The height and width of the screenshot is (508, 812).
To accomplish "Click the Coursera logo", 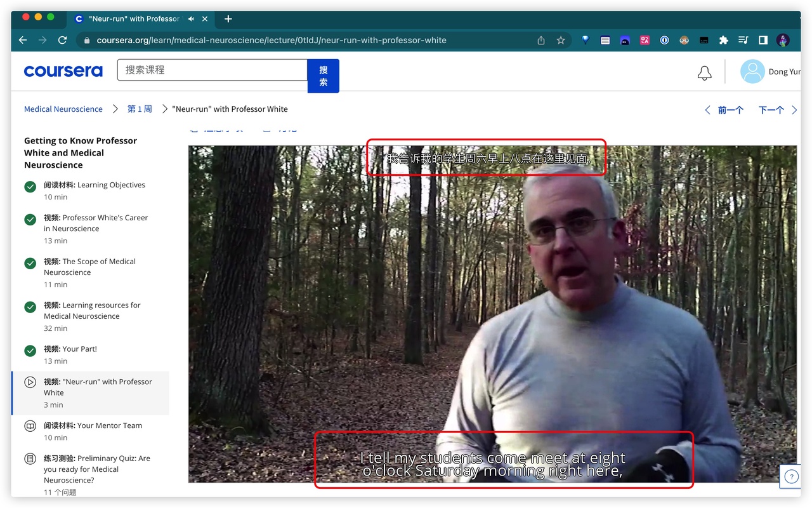I will [63, 71].
